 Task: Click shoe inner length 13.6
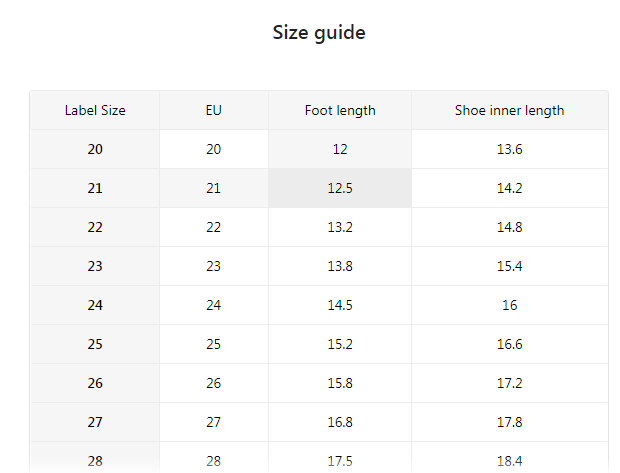pyautogui.click(x=509, y=149)
